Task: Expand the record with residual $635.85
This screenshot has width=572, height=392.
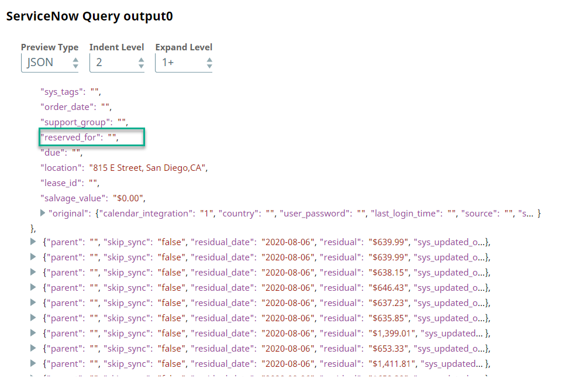Action: click(x=33, y=318)
